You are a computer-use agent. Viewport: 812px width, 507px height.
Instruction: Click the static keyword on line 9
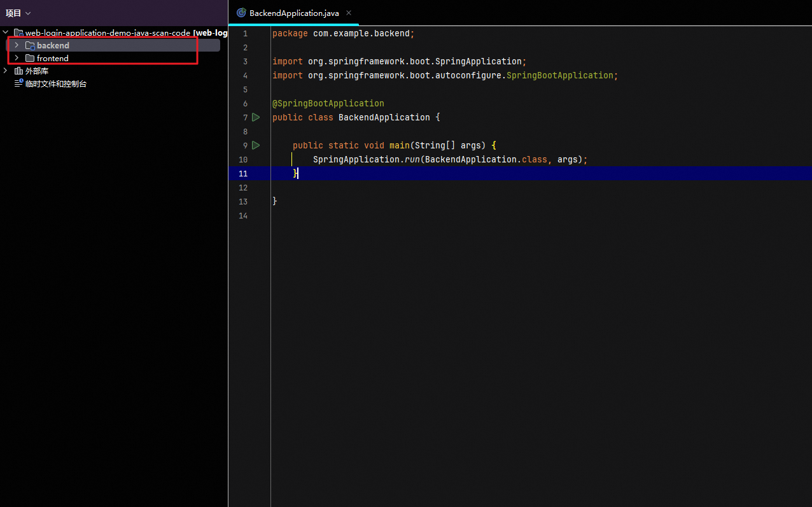tap(344, 145)
